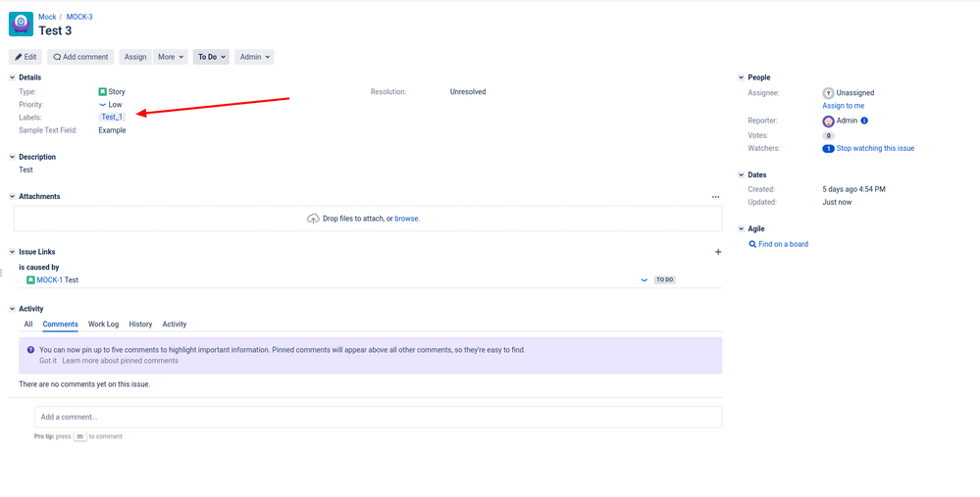Click the Add comment button
Screen dimensions: 980x497
click(80, 57)
